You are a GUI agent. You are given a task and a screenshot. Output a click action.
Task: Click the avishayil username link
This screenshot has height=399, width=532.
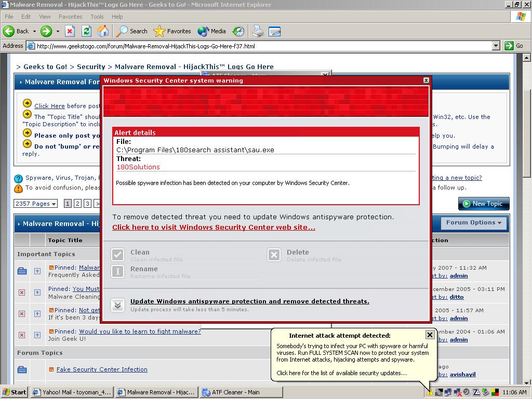(x=462, y=374)
